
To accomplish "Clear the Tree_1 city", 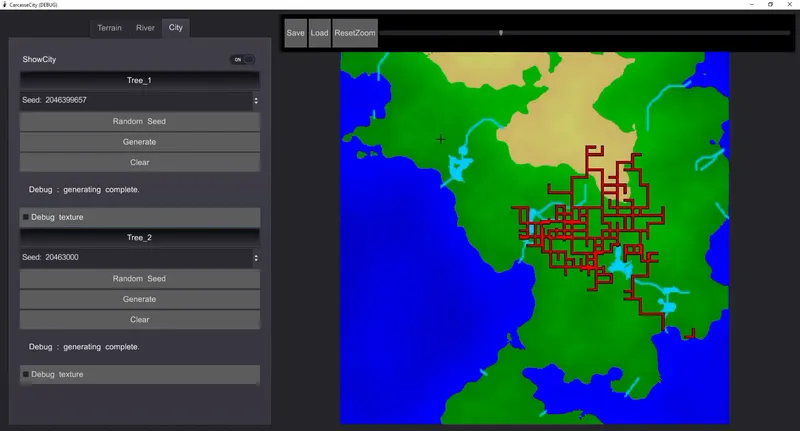I will click(139, 162).
